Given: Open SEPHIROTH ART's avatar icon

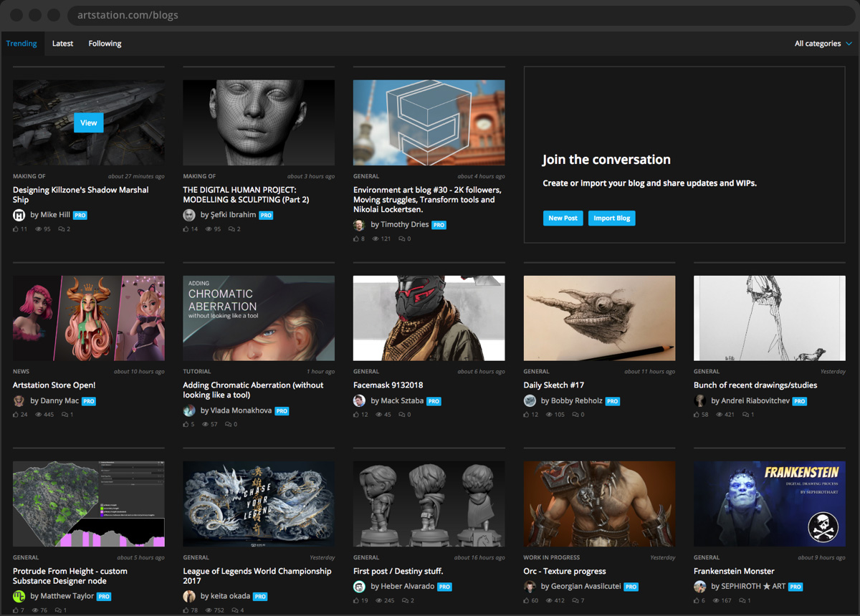Looking at the screenshot, I should point(700,587).
